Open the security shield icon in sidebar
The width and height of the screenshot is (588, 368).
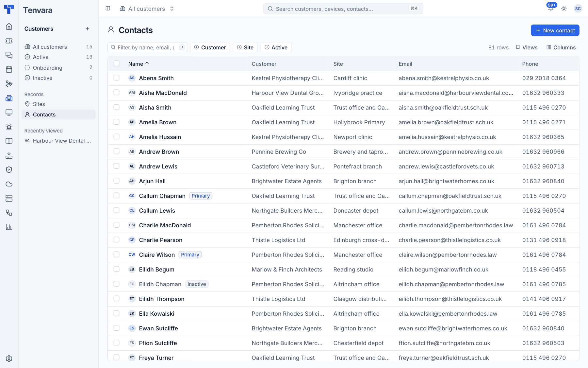[9, 170]
